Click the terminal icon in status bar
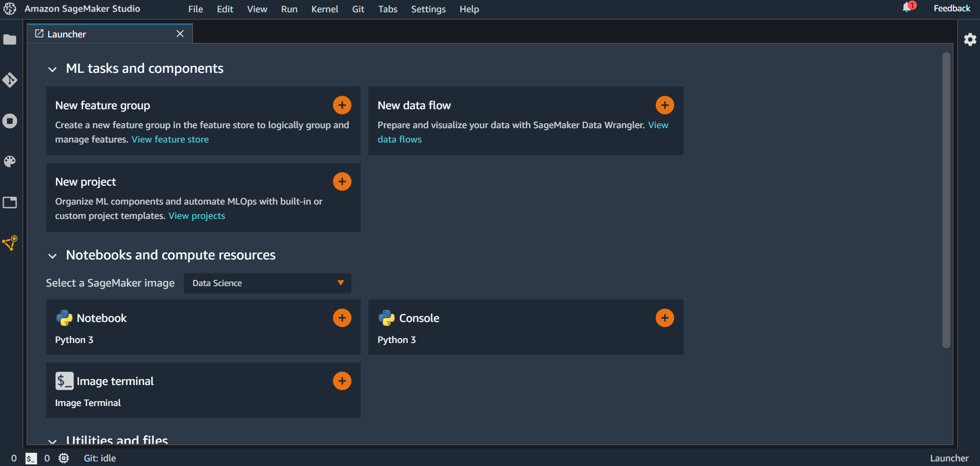This screenshot has height=466, width=980. 31,458
